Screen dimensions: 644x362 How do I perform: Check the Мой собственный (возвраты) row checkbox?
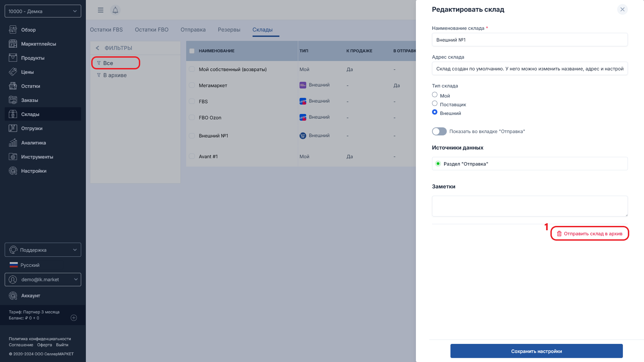point(192,69)
